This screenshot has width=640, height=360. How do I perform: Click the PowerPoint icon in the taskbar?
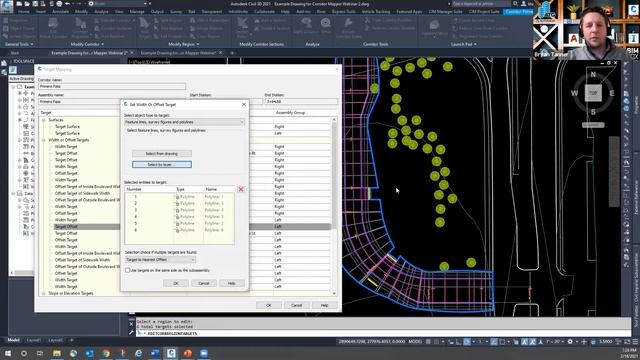pos(187,353)
